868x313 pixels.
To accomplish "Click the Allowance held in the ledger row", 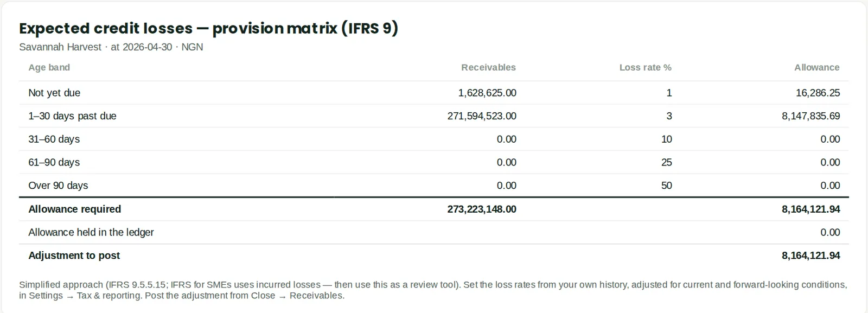I will [434, 232].
